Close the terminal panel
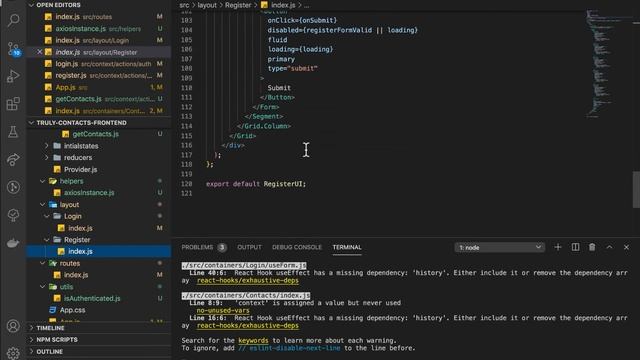Image resolution: width=640 pixels, height=360 pixels. click(626, 247)
